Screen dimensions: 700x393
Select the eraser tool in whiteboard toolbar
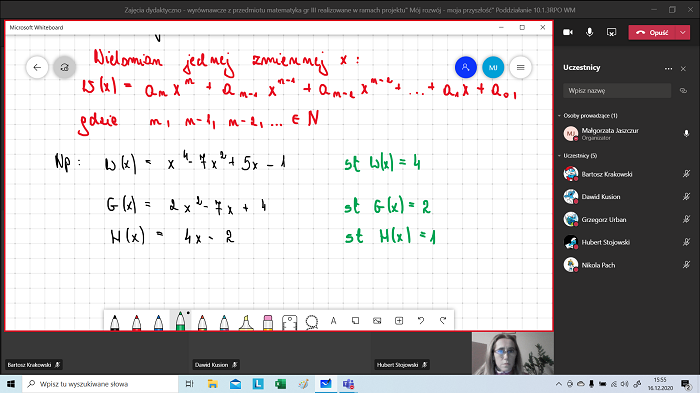268,322
